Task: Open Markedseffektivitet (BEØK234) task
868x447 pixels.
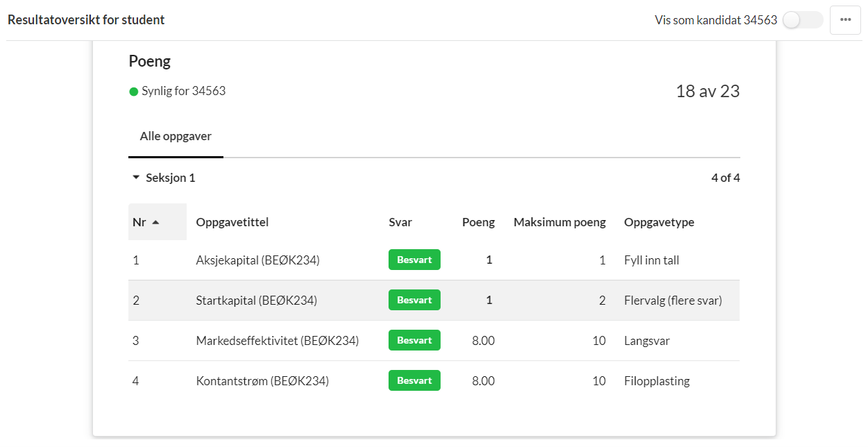Action: 278,341
